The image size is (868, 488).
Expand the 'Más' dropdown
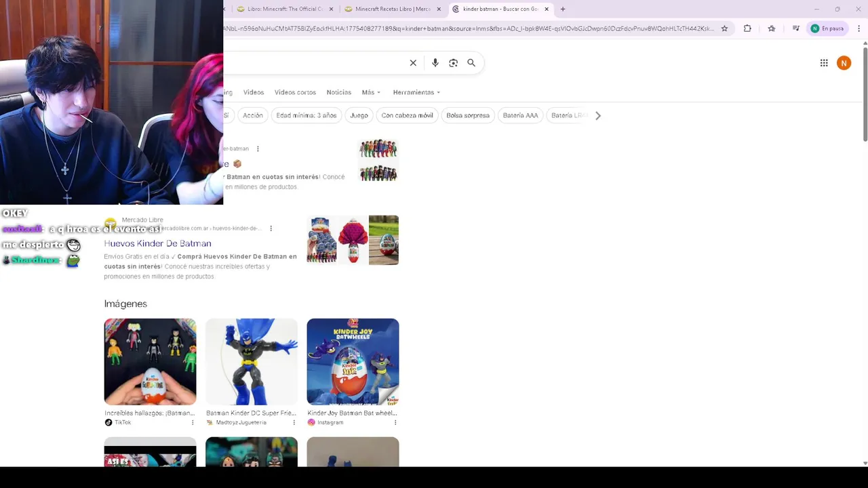coord(371,92)
